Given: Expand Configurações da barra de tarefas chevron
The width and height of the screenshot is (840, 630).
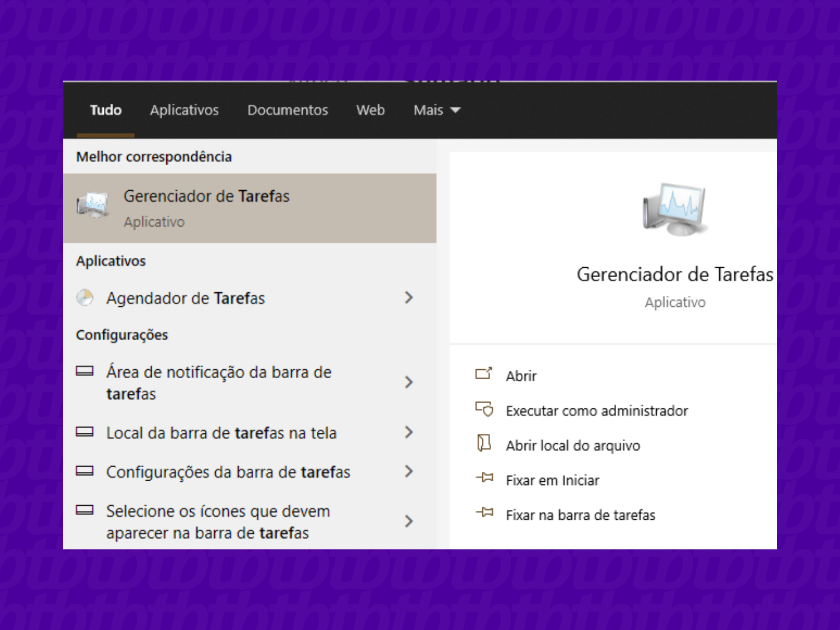Looking at the screenshot, I should (409, 471).
